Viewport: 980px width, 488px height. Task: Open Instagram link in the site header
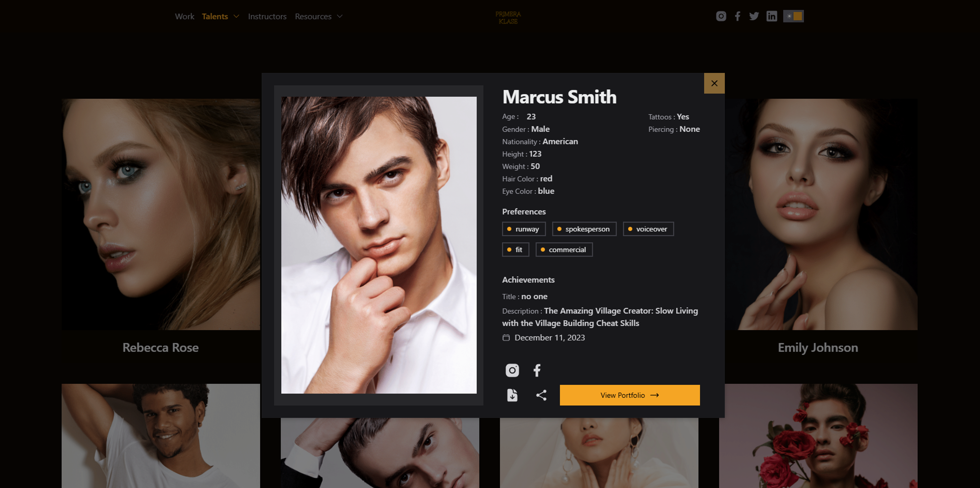click(721, 16)
